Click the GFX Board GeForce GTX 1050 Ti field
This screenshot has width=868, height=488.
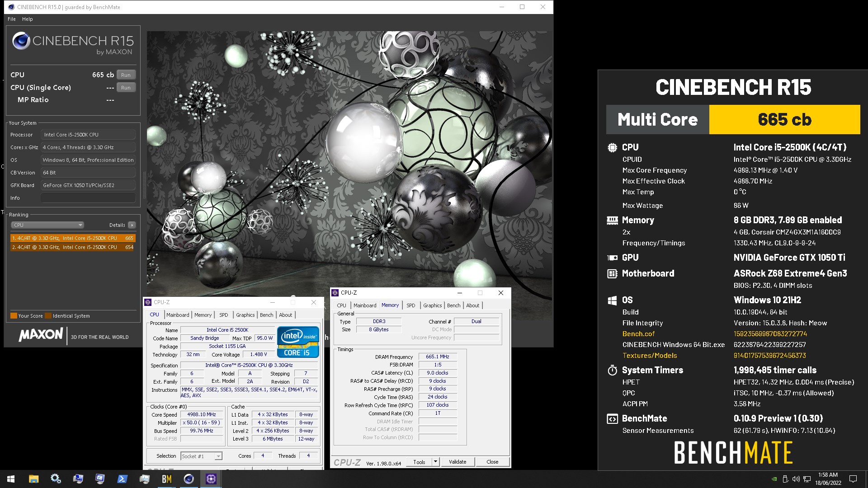[88, 185]
